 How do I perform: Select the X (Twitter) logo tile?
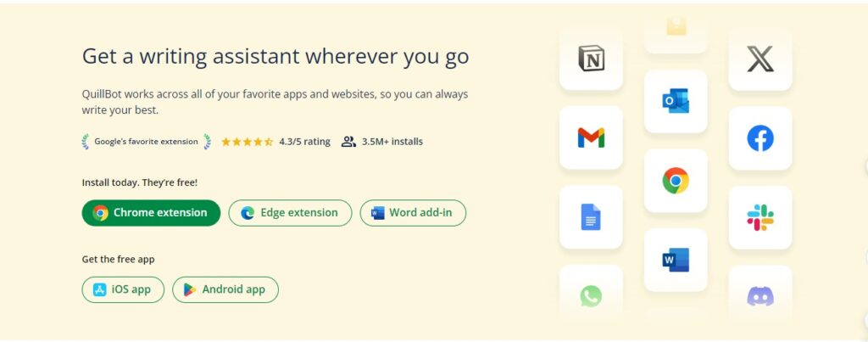click(x=760, y=59)
